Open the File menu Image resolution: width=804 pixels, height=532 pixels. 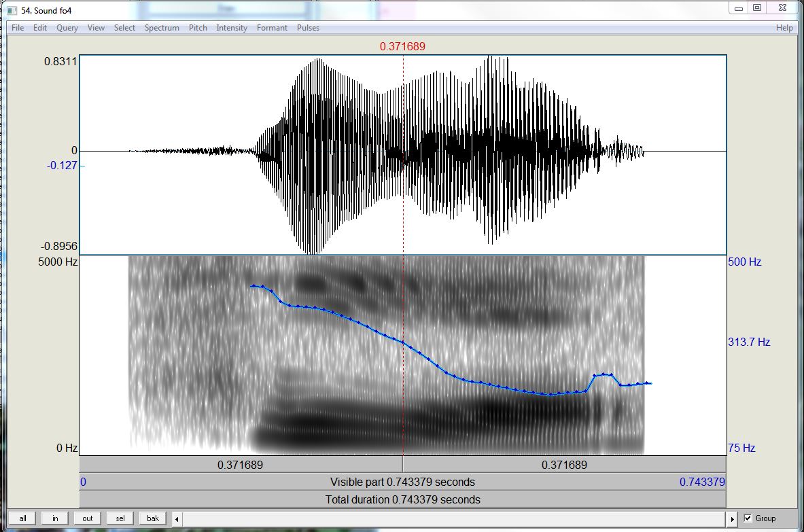[x=18, y=28]
